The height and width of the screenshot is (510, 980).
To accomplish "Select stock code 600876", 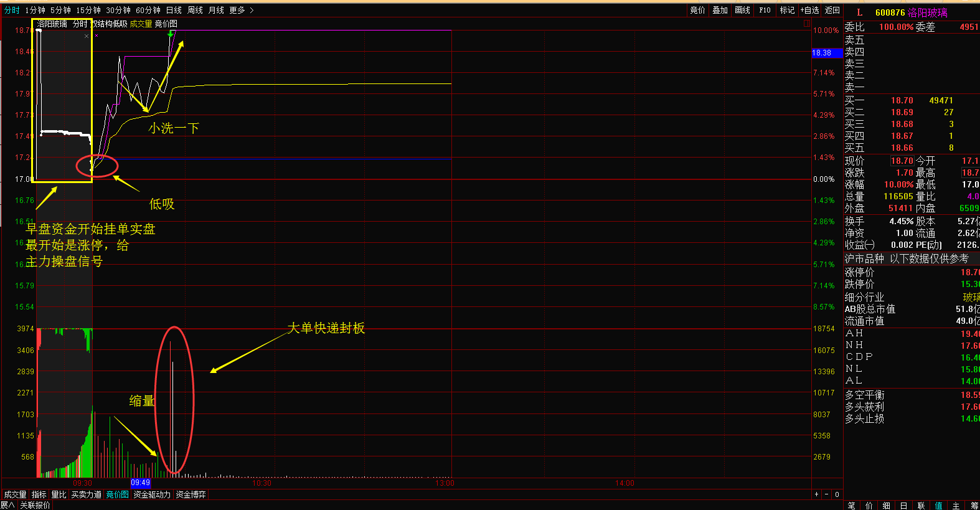I will [x=890, y=12].
